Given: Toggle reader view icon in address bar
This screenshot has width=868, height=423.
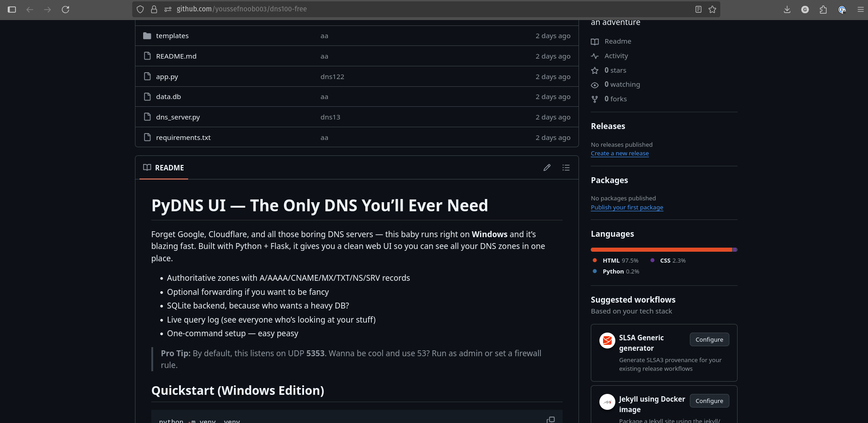Looking at the screenshot, I should (x=698, y=10).
